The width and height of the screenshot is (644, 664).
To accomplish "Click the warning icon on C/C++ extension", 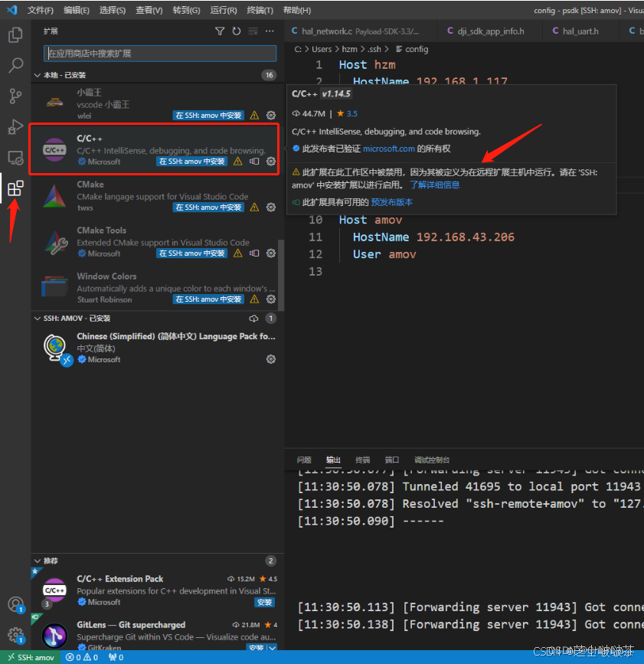I will (238, 162).
